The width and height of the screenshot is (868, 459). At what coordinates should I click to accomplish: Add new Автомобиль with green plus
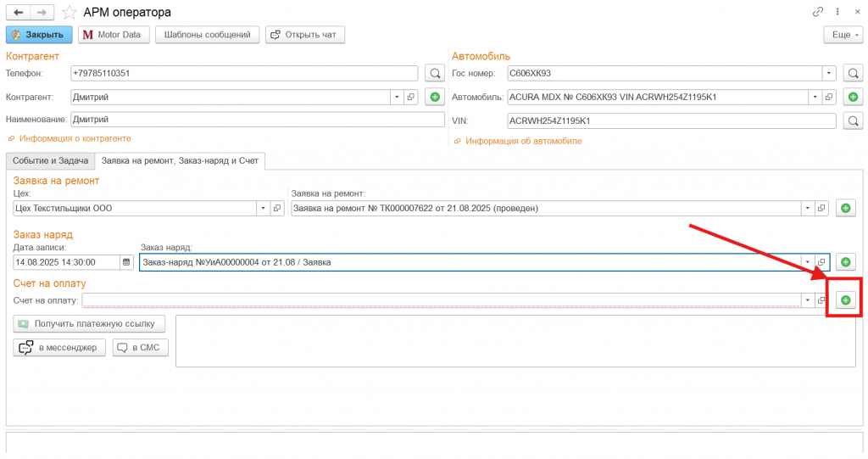pyautogui.click(x=852, y=98)
